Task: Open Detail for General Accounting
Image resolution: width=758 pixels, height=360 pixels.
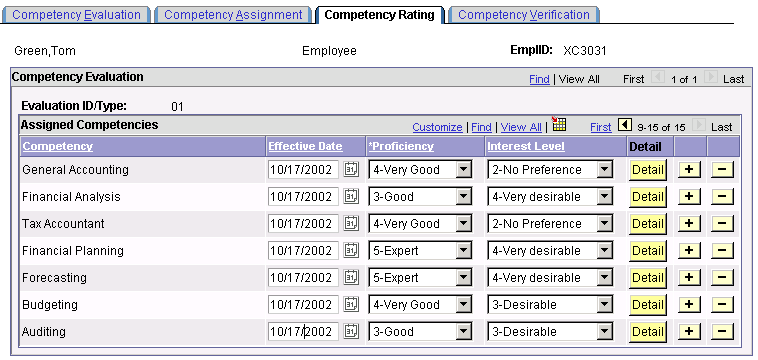Action: point(648,170)
